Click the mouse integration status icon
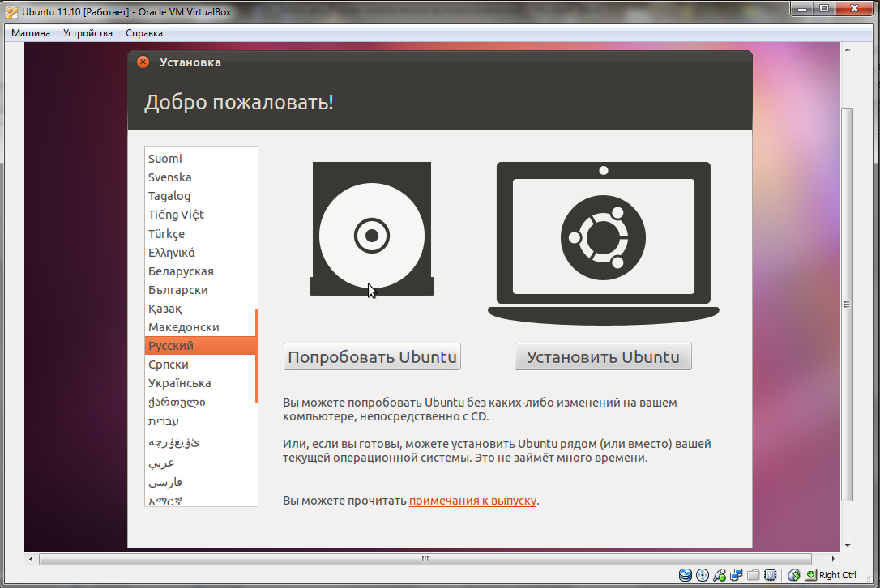Image resolution: width=880 pixels, height=588 pixels. click(x=793, y=574)
